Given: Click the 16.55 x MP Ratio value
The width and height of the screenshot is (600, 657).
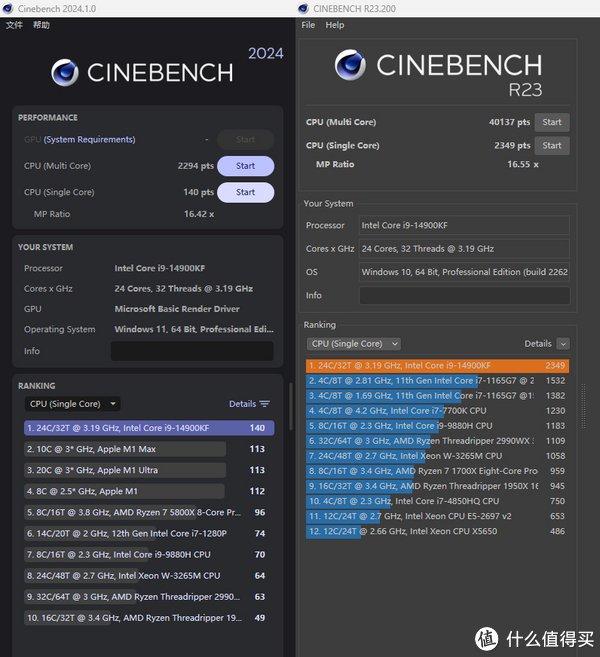Looking at the screenshot, I should pos(522,164).
